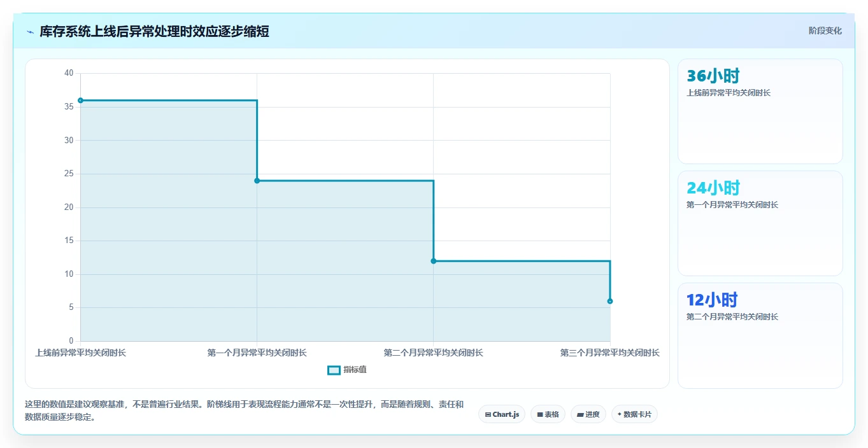868x448 pixels.
Task: Click axis label 第一个月异常平均关闭时长 under chart
Action: 257,353
